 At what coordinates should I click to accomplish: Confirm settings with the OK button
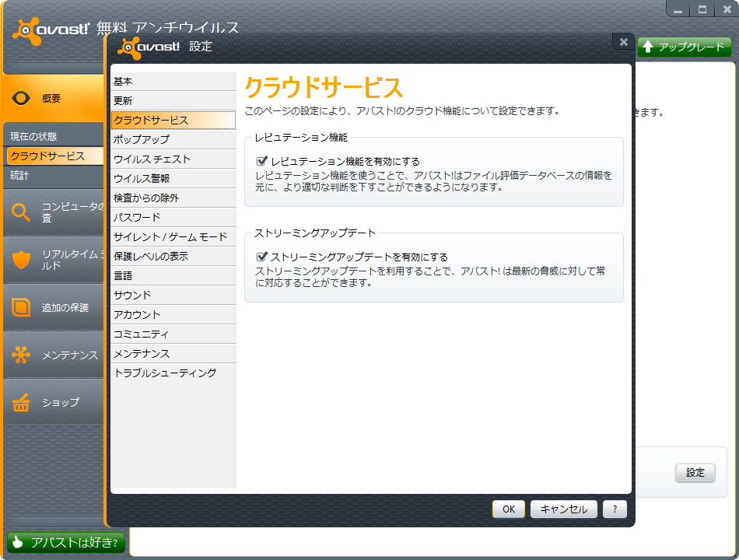(509, 509)
